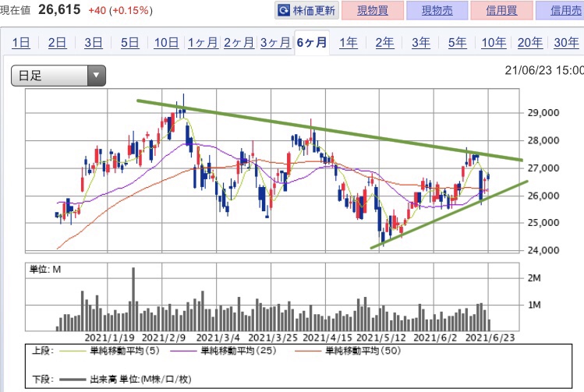
Task: Switch chart to 3日 period
Action: point(93,43)
